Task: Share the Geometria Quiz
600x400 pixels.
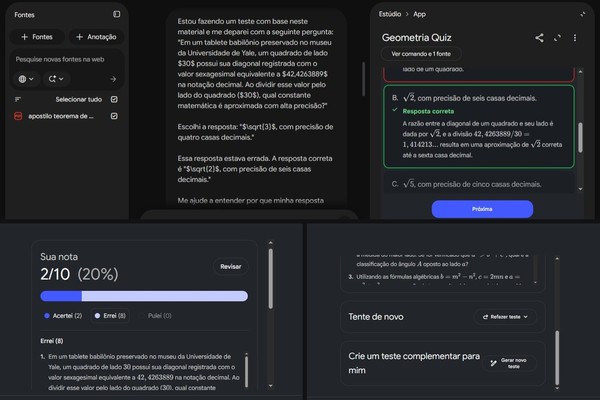Action: 539,38
